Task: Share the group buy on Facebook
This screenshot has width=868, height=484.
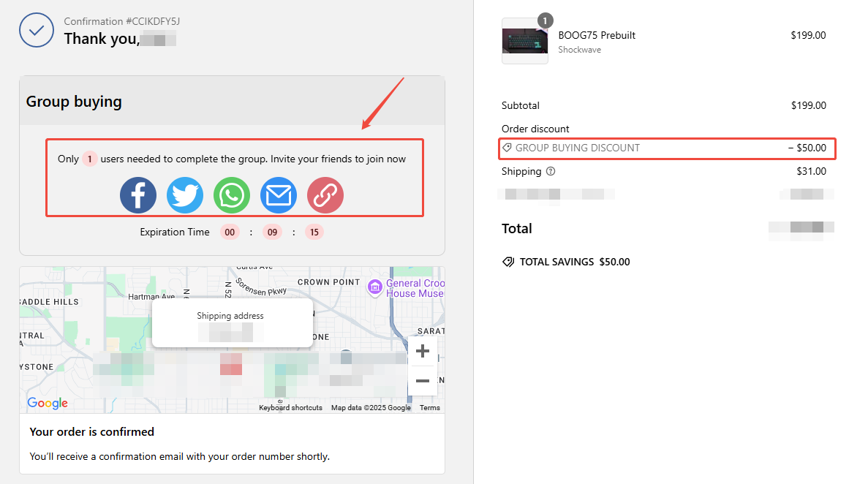Action: 138,195
